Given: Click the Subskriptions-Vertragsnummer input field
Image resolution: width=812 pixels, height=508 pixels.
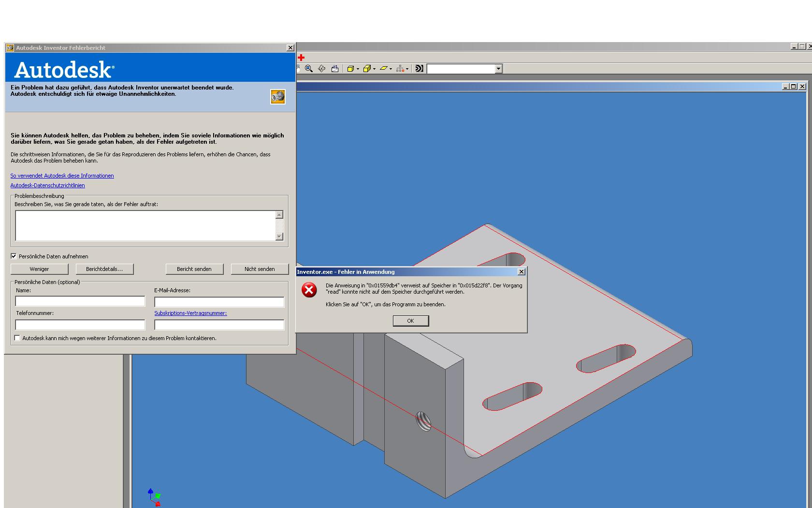Looking at the screenshot, I should point(219,325).
